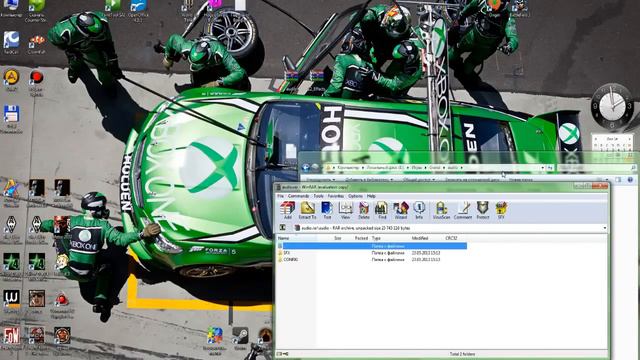Screen dimensions: 640x360
Task: Click the Info toolbar icon
Action: click(x=419, y=211)
